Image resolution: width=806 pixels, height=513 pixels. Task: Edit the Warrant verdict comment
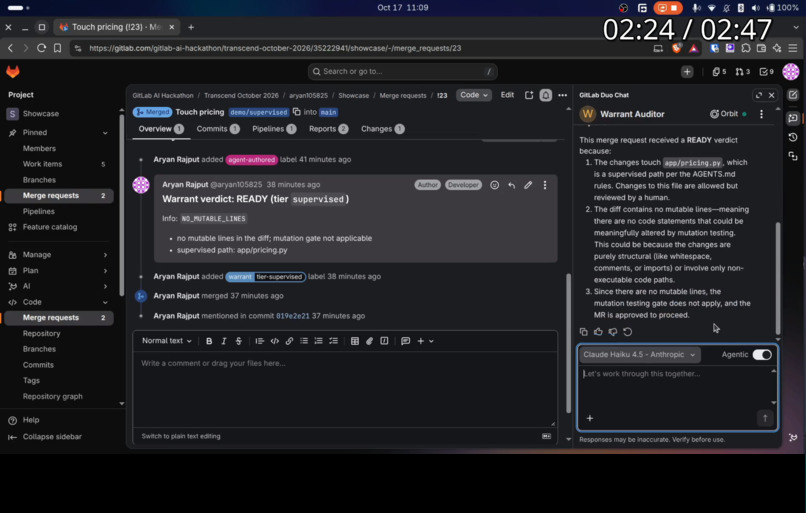(528, 185)
